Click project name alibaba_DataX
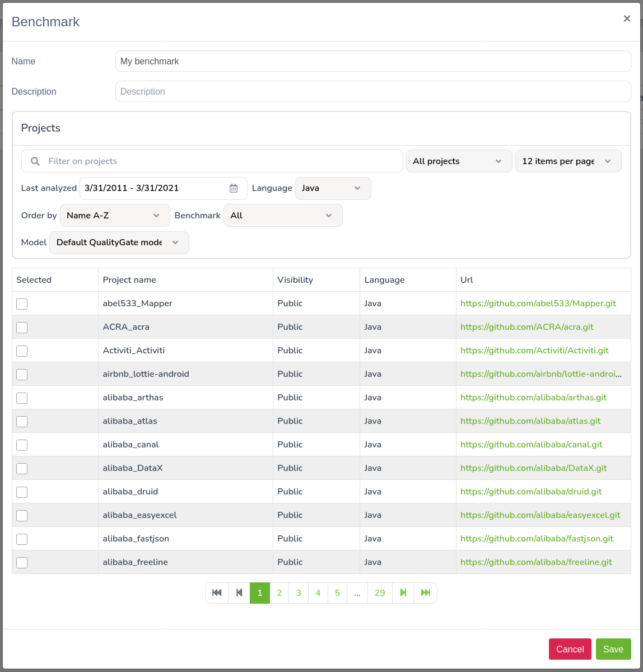This screenshot has width=643, height=672. [x=133, y=468]
